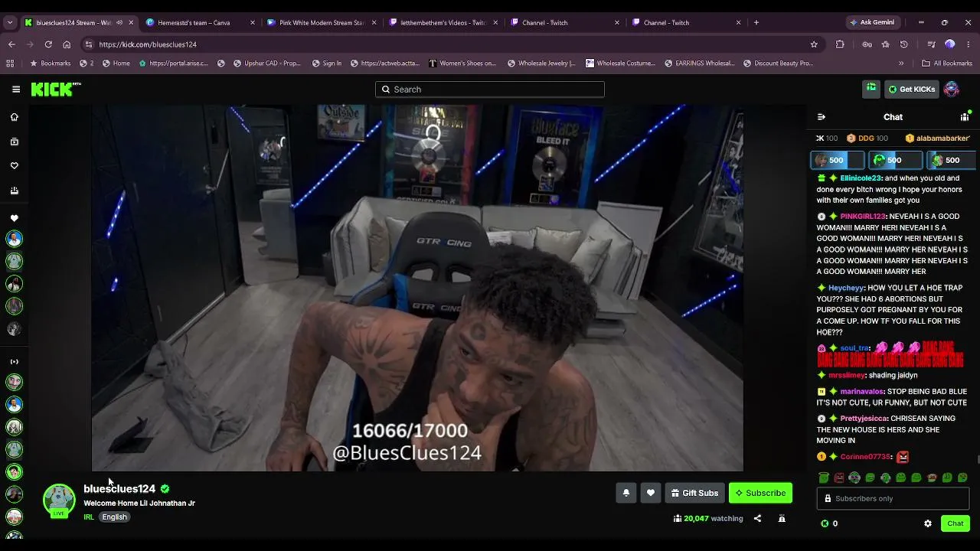This screenshot has height=551, width=980.
Task: Click the DDG 100 leaderboard entry
Action: coord(867,139)
